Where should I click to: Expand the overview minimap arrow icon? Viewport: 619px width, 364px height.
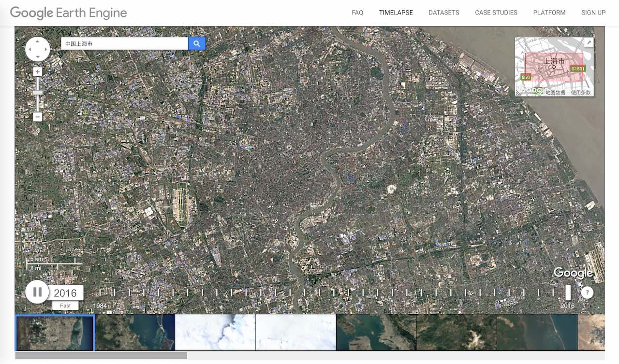pyautogui.click(x=589, y=43)
